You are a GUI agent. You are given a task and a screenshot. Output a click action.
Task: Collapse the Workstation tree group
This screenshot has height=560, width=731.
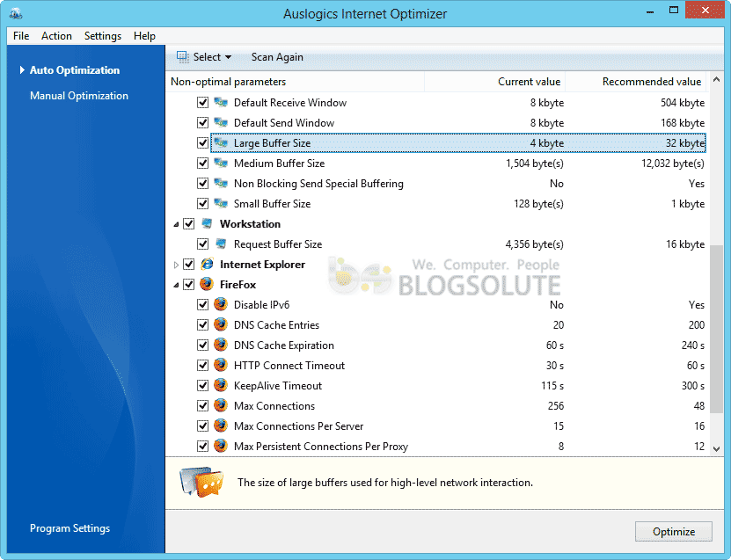tap(176, 224)
